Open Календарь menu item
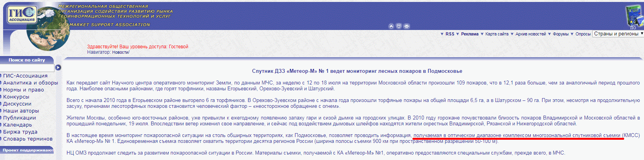The width and height of the screenshot is (644, 160). pos(18,125)
